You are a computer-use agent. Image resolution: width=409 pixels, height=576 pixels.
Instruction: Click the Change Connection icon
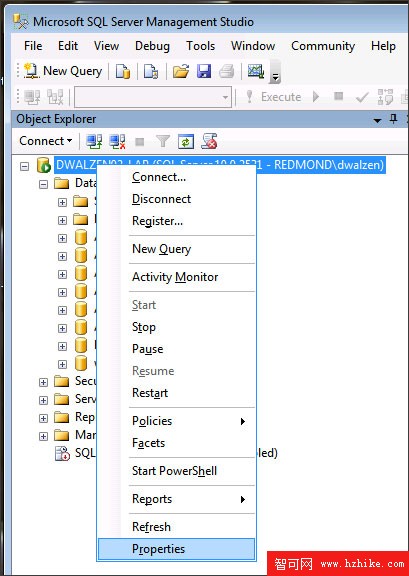[x=55, y=97]
